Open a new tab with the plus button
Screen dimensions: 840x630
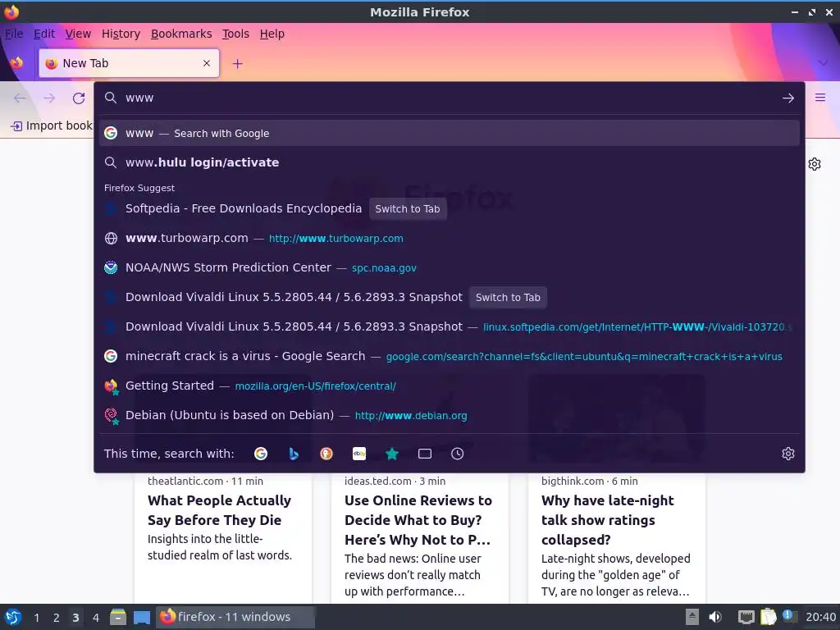tap(237, 64)
